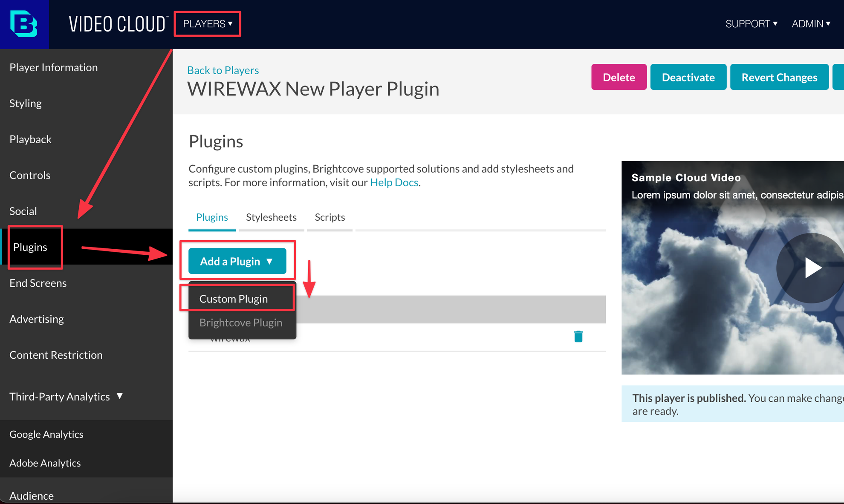Switch to the Scripts tab

pos(330,217)
